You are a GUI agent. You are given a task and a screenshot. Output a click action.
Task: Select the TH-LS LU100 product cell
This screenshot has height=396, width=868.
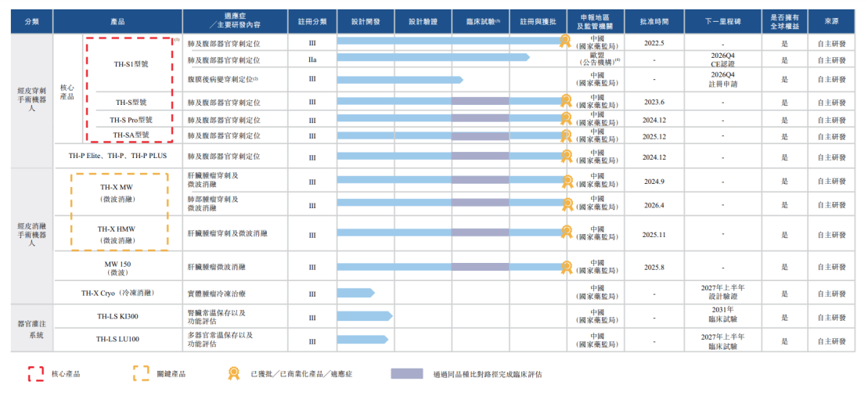(117, 339)
